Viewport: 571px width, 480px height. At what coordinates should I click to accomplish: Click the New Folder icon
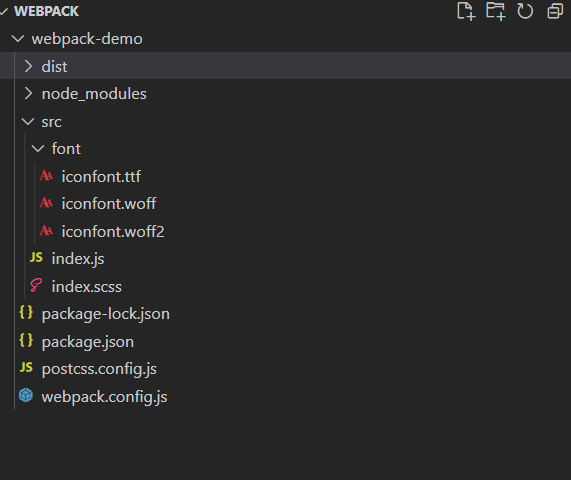click(496, 11)
